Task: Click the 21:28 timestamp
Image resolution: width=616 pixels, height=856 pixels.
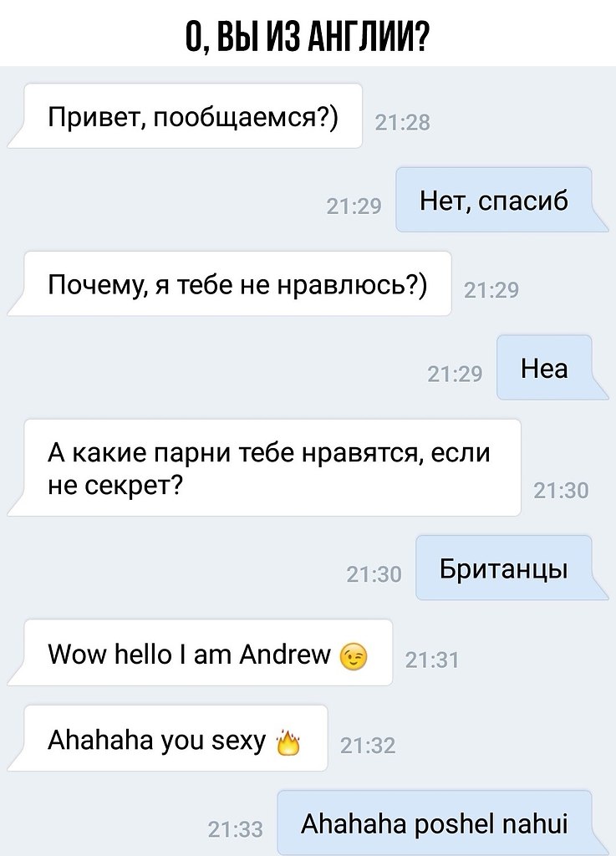Action: pyautogui.click(x=403, y=122)
